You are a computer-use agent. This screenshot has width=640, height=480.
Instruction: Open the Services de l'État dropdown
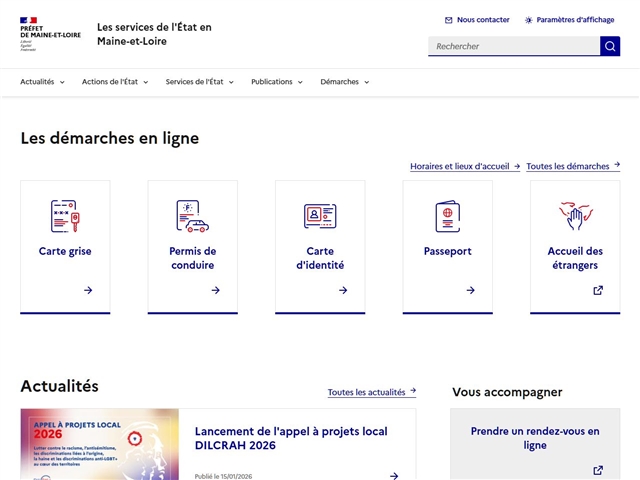[x=200, y=82]
